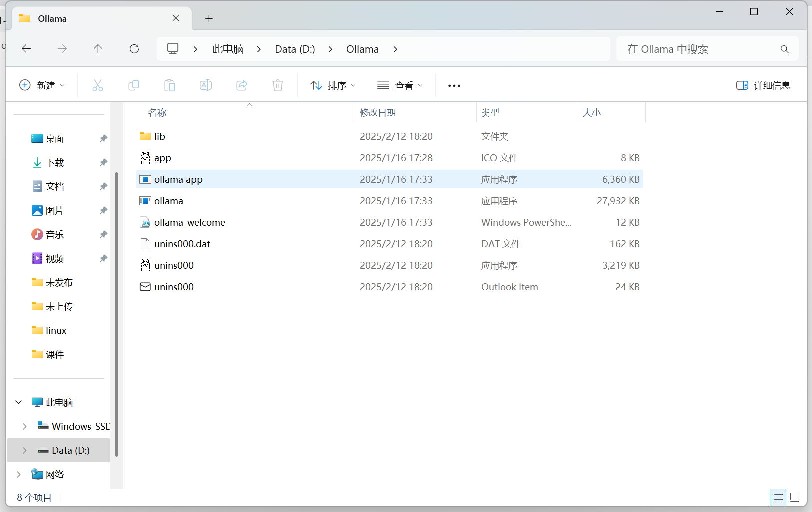Switch to details list view in status bar
This screenshot has height=512, width=812.
778,498
